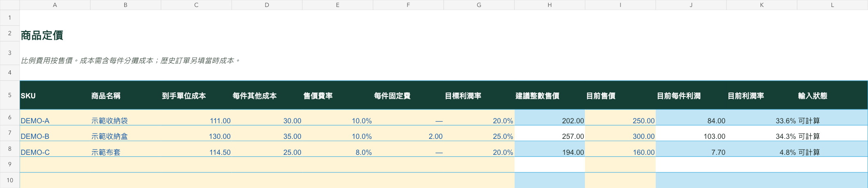
Task: Click the 目前利潤率 header cell
Action: [762, 95]
